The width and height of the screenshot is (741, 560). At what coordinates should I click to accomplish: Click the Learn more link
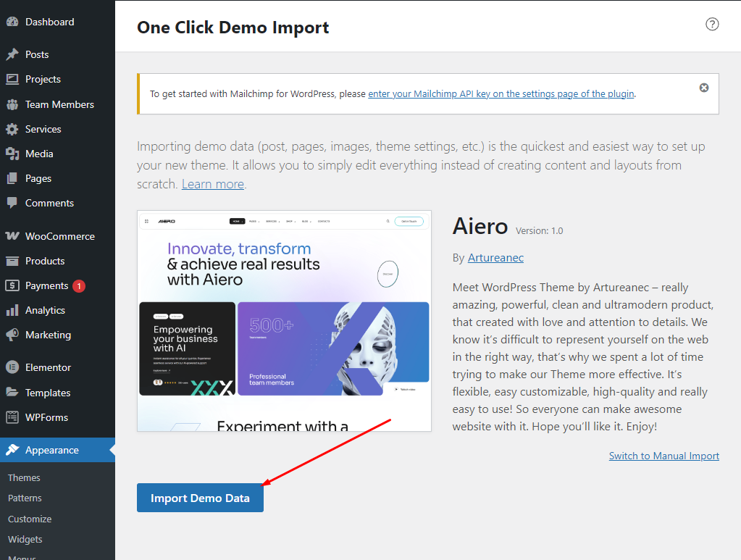(213, 184)
